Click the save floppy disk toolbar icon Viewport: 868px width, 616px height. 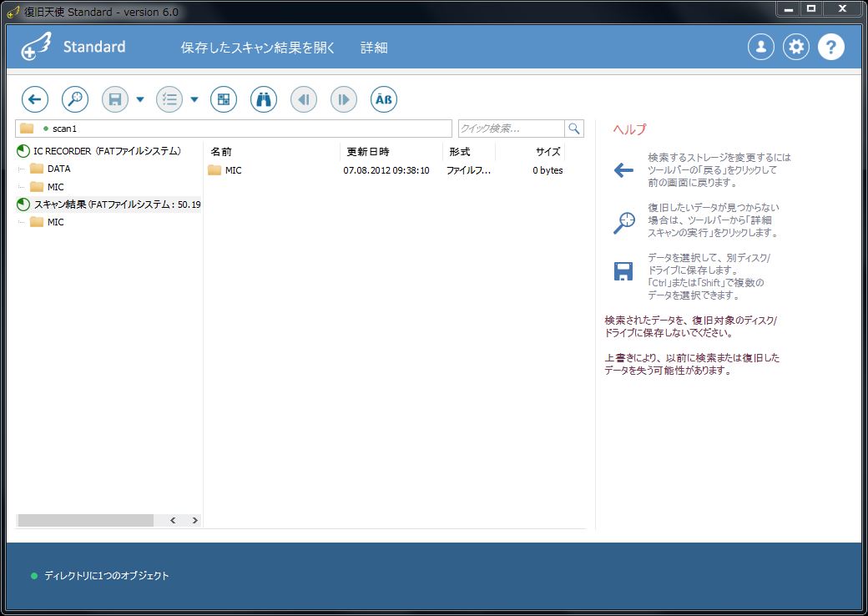pyautogui.click(x=115, y=99)
